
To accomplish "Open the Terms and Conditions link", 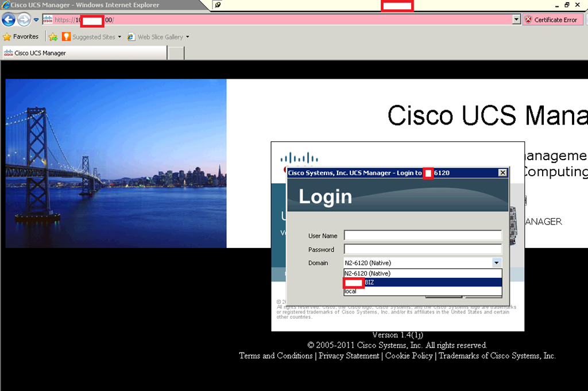I will pos(276,356).
